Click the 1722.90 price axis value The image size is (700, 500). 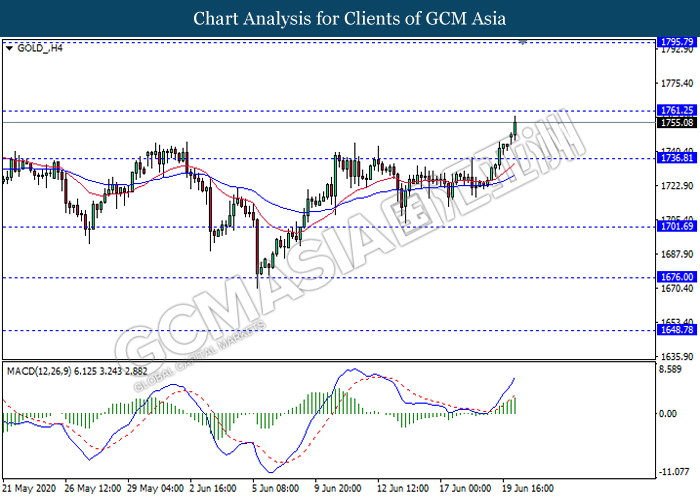coord(677,186)
